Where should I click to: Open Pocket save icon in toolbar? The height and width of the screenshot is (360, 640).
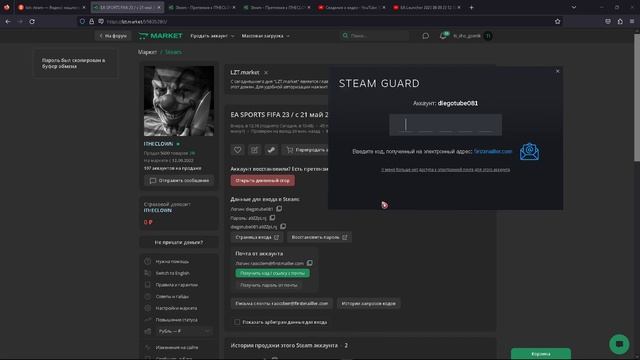click(608, 22)
